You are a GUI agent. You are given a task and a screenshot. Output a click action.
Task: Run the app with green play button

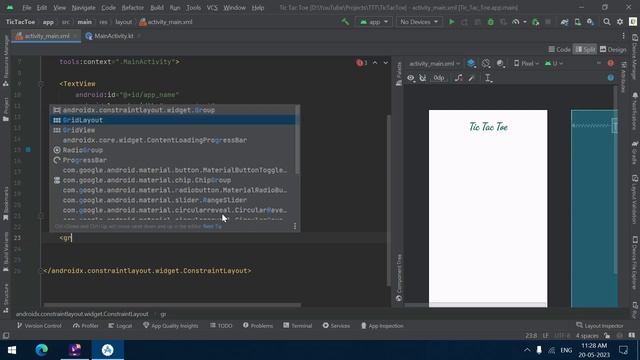451,22
